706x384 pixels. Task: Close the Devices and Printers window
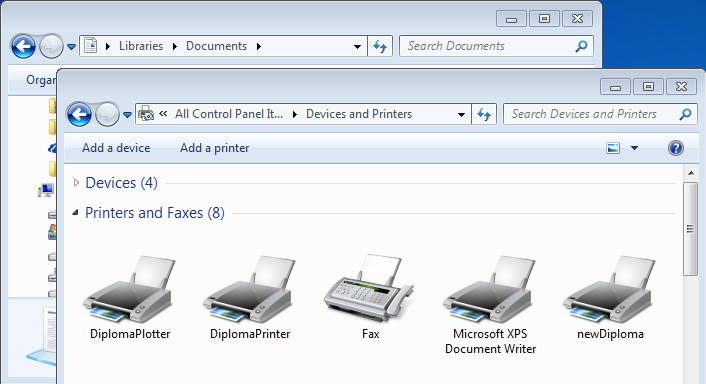[681, 86]
